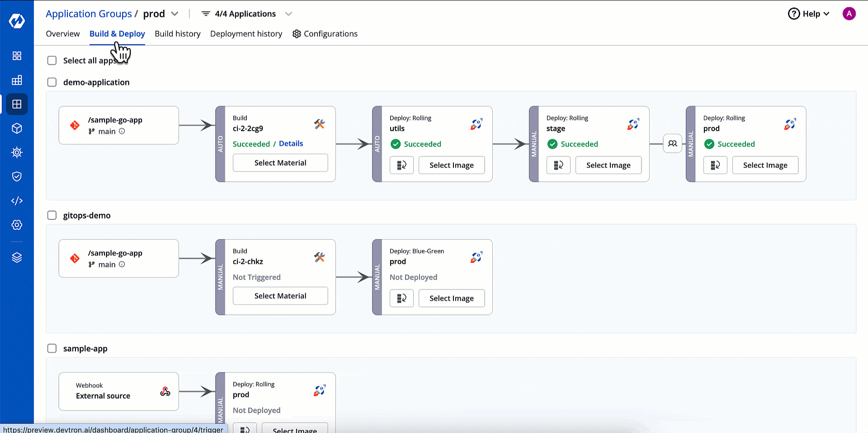The width and height of the screenshot is (868, 433).
Task: Click the Devtron logo in sidebar
Action: tap(17, 21)
